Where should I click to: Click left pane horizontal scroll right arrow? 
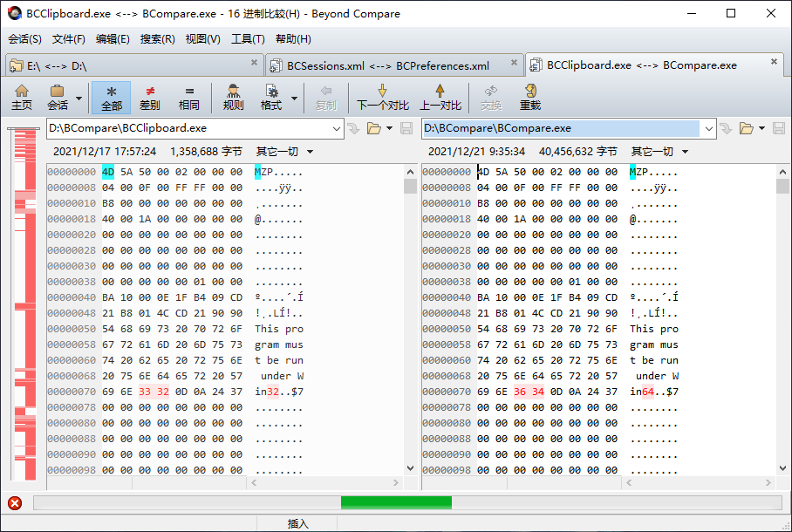point(395,483)
